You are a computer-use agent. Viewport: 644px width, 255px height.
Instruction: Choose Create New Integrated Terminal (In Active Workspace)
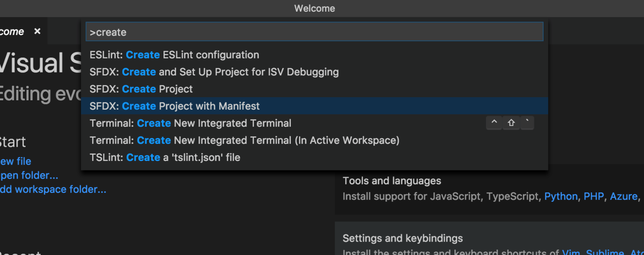coord(245,140)
